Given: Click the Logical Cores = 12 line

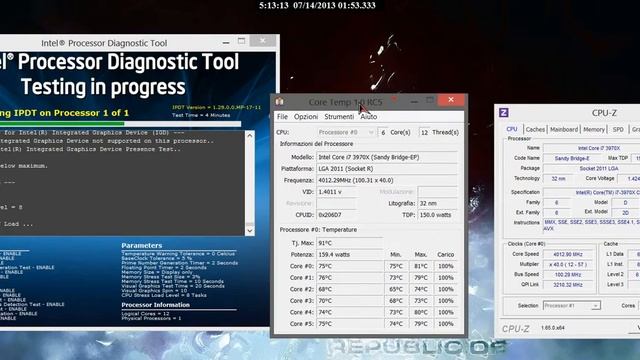Looking at the screenshot, I should pyautogui.click(x=145, y=313).
